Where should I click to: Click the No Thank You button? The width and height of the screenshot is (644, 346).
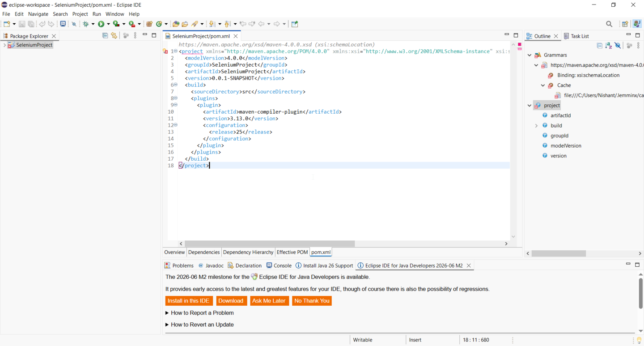[x=312, y=301]
